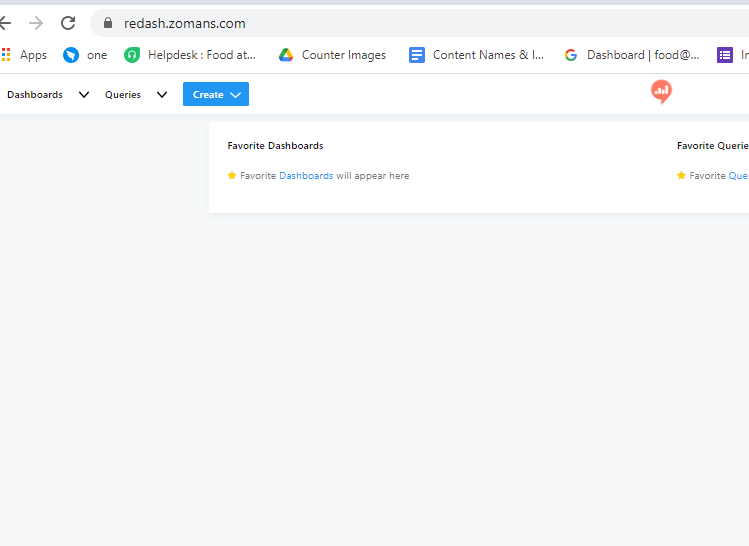Open the Counter Images Drive bookmark
The width and height of the screenshot is (749, 546).
(x=332, y=55)
